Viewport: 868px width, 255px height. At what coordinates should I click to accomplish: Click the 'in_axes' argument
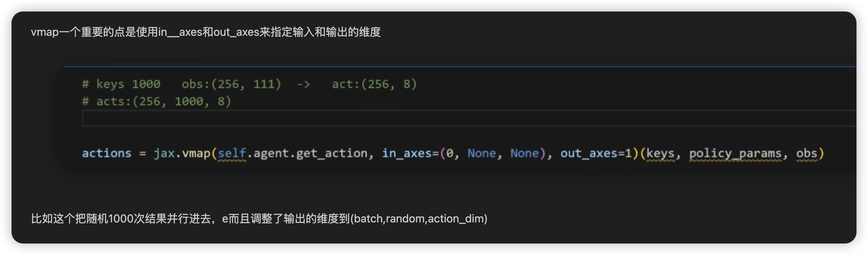tap(407, 154)
